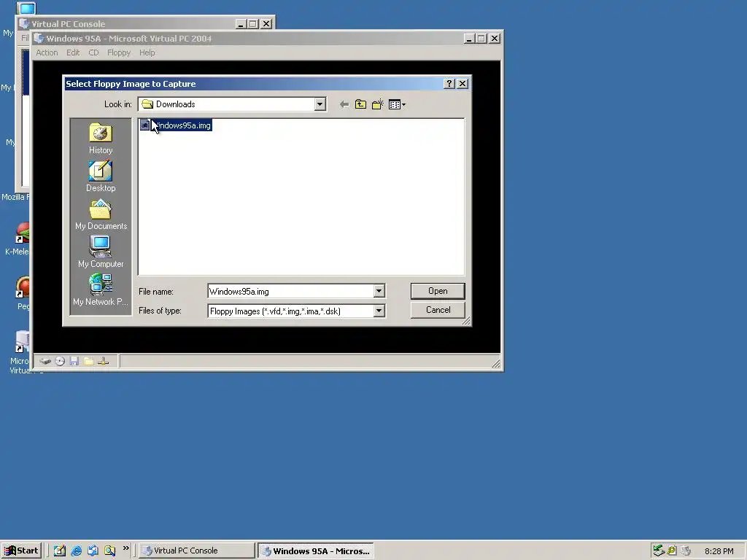Viewport: 747px width, 560px height.
Task: Click the dialog Help question mark button
Action: [449, 84]
